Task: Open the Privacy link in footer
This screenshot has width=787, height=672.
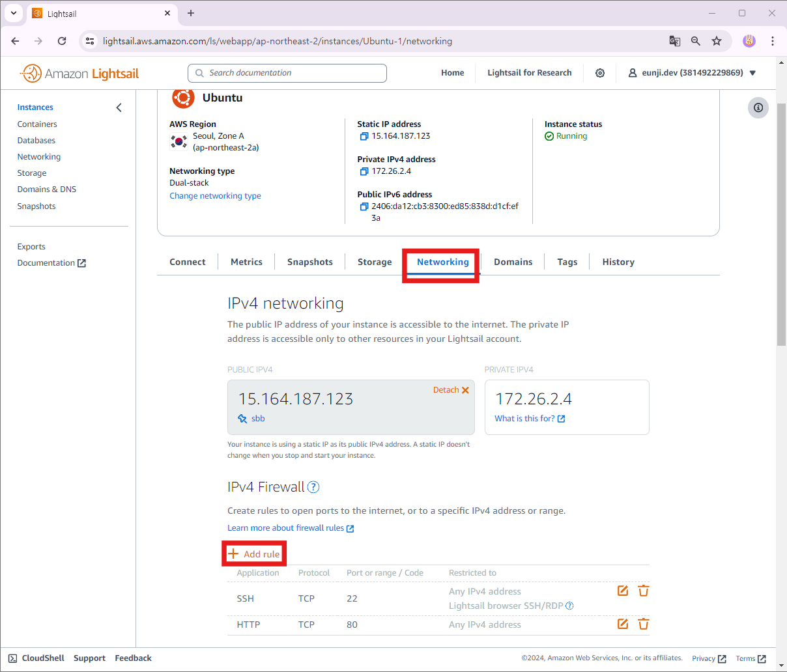Action: 709,658
